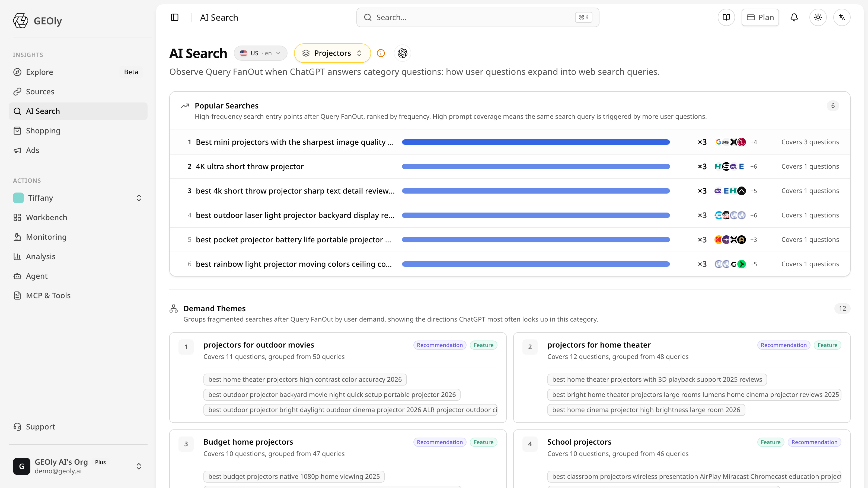Open query '4K ultra short throw projector'
Image resolution: width=868 pixels, height=488 pixels.
250,166
